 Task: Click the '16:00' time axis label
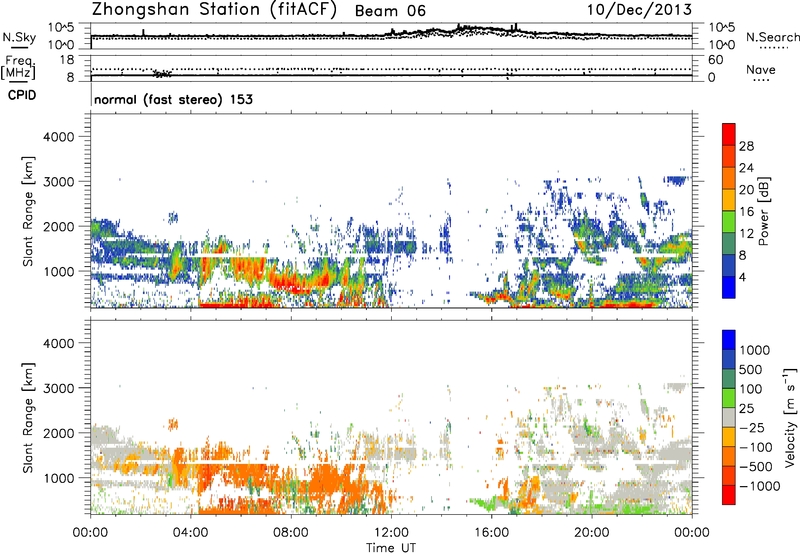coord(491,532)
